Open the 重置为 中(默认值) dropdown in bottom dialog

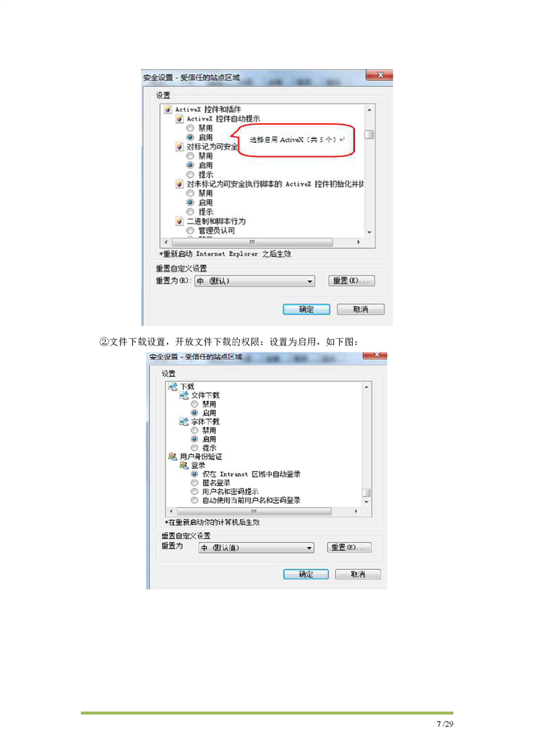point(257,548)
